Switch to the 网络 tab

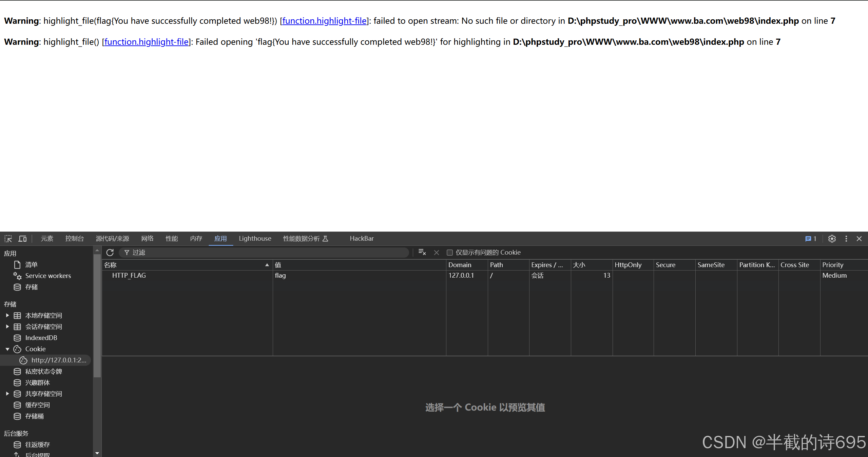tap(147, 239)
